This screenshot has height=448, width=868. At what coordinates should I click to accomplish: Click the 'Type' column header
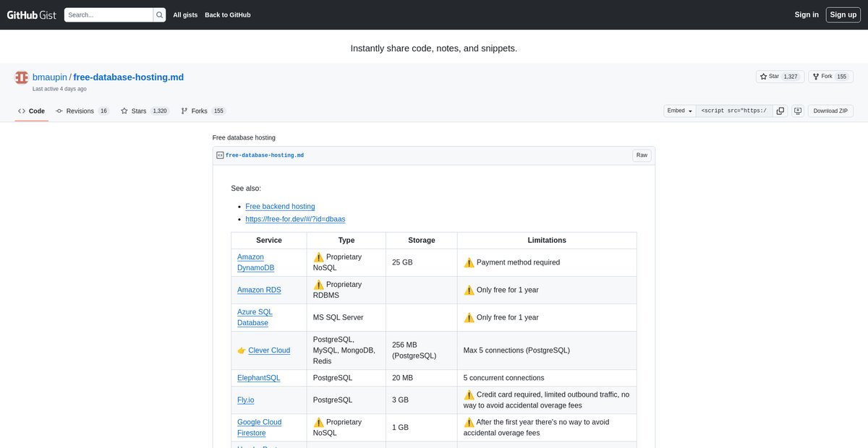tap(346, 240)
